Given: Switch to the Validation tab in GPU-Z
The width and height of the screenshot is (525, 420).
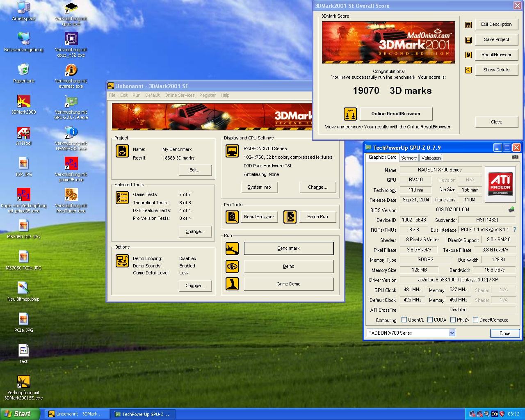Looking at the screenshot, I should (x=431, y=158).
